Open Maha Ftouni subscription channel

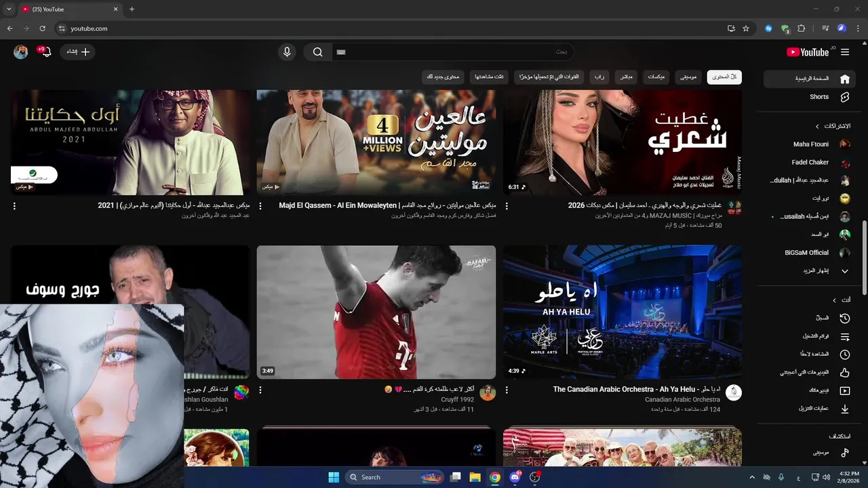tap(809, 144)
